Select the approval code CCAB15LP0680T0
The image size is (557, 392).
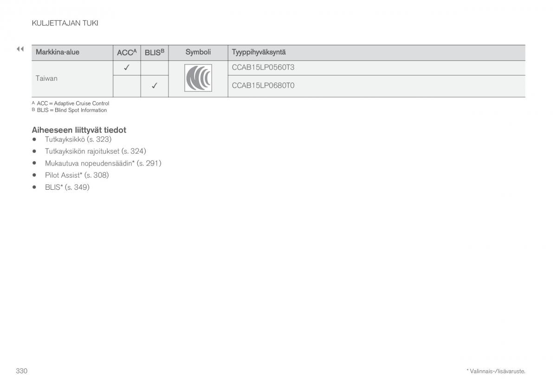[263, 85]
